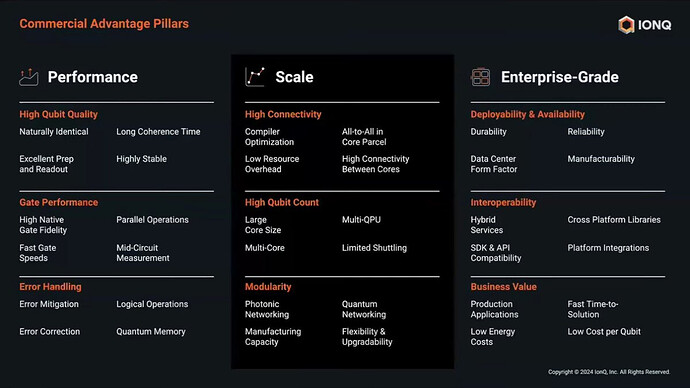
Task: Select the Error Handling heading
Action: click(50, 287)
